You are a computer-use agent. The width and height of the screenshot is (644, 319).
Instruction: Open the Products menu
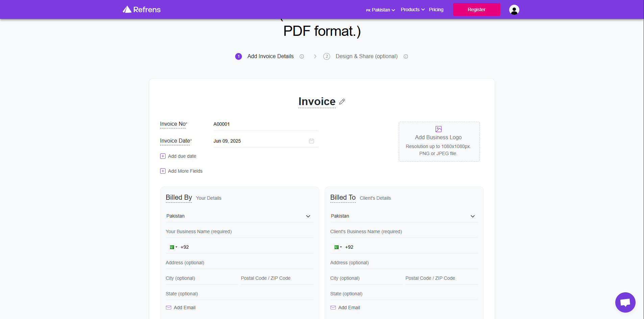tap(412, 9)
